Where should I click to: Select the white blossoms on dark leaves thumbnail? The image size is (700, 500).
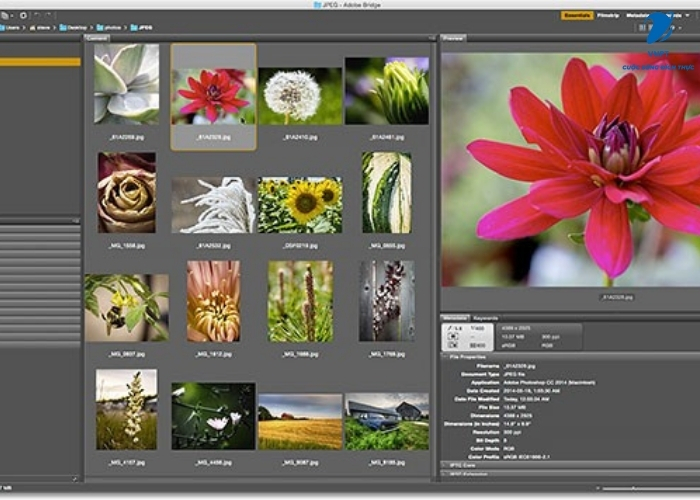[213, 416]
